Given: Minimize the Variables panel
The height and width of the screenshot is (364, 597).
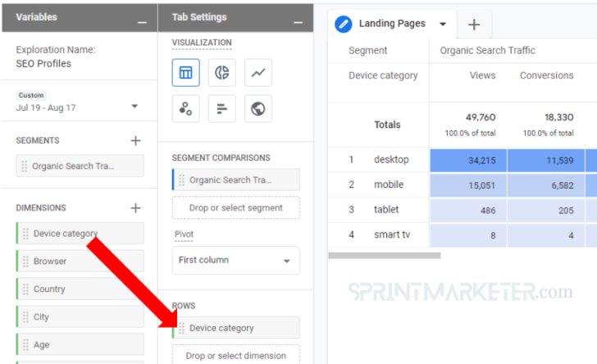Looking at the screenshot, I should tap(142, 22).
